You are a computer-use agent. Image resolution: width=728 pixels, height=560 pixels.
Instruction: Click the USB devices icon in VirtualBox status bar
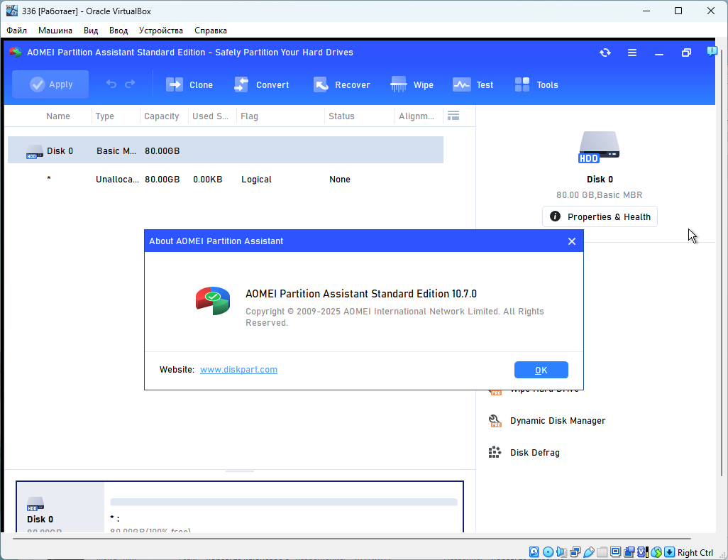(589, 551)
